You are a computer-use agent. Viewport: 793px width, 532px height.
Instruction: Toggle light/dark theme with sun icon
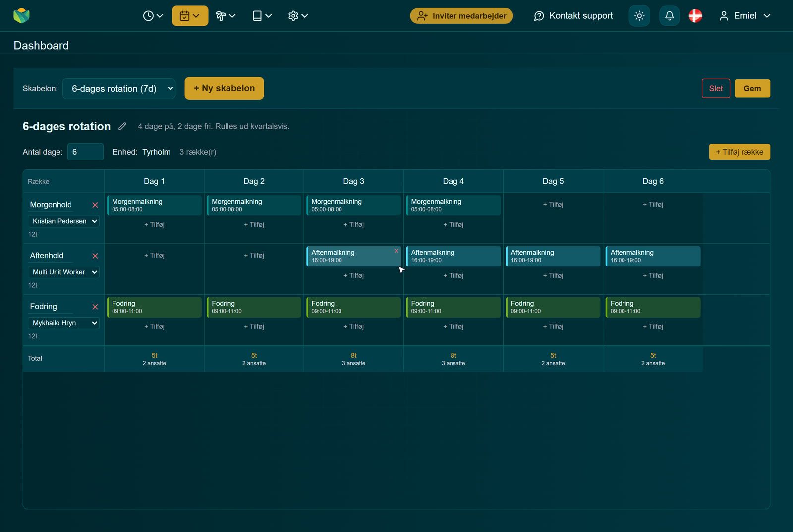639,16
